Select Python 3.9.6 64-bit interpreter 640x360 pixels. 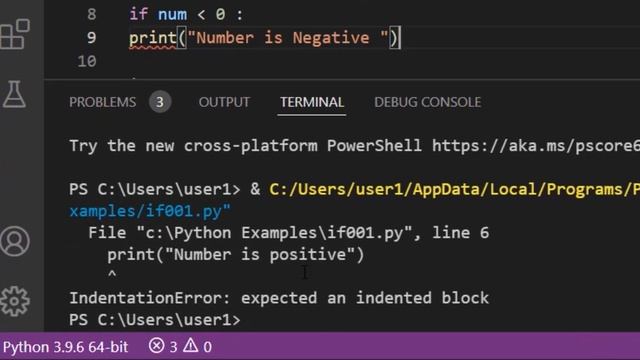point(65,347)
